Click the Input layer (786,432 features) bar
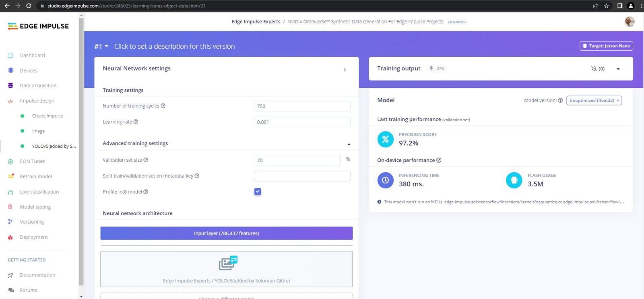 [226, 233]
